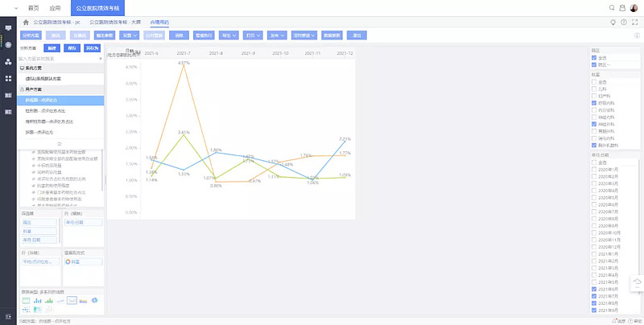Image resolution: width=644 pixels, height=325 pixels.
Task: Check the 妇产科 department checkbox
Action: point(593,96)
